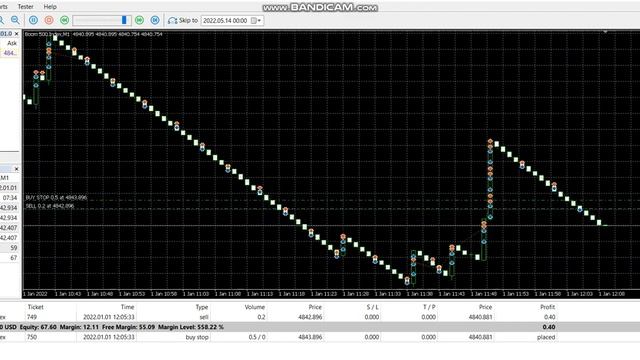Screen dimensions: 640x360
Task: Click the Ask column header
Action: [12, 43]
